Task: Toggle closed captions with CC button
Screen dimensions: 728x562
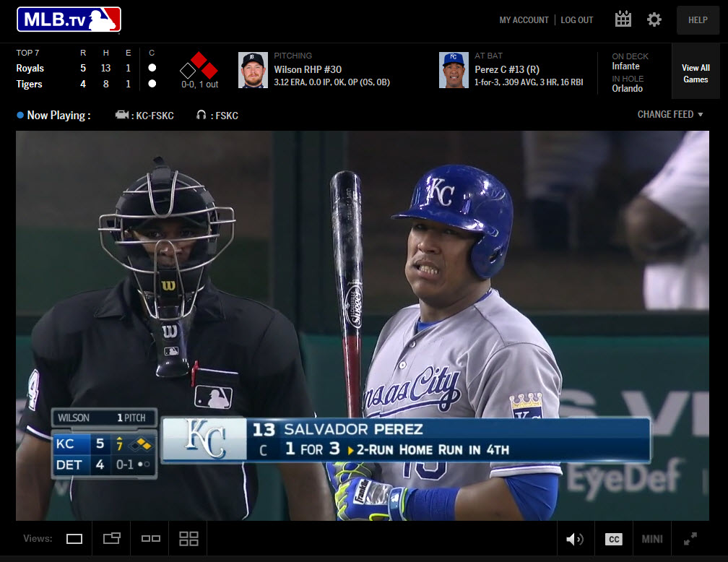Action: coord(614,539)
